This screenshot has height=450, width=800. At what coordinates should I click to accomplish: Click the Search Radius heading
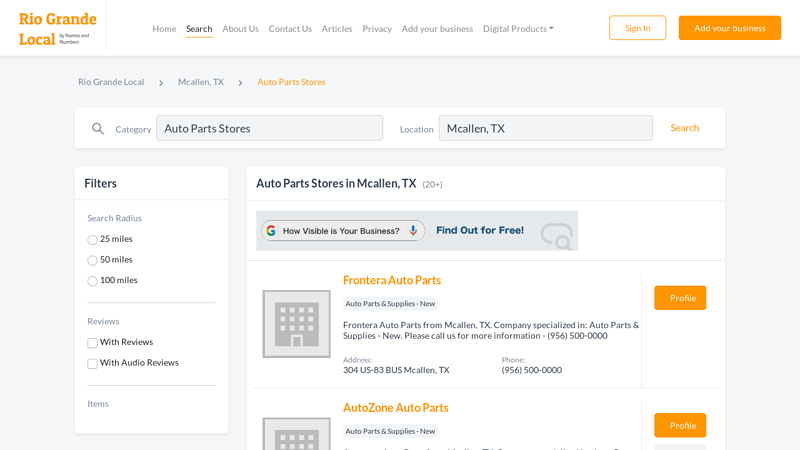pyautogui.click(x=114, y=218)
